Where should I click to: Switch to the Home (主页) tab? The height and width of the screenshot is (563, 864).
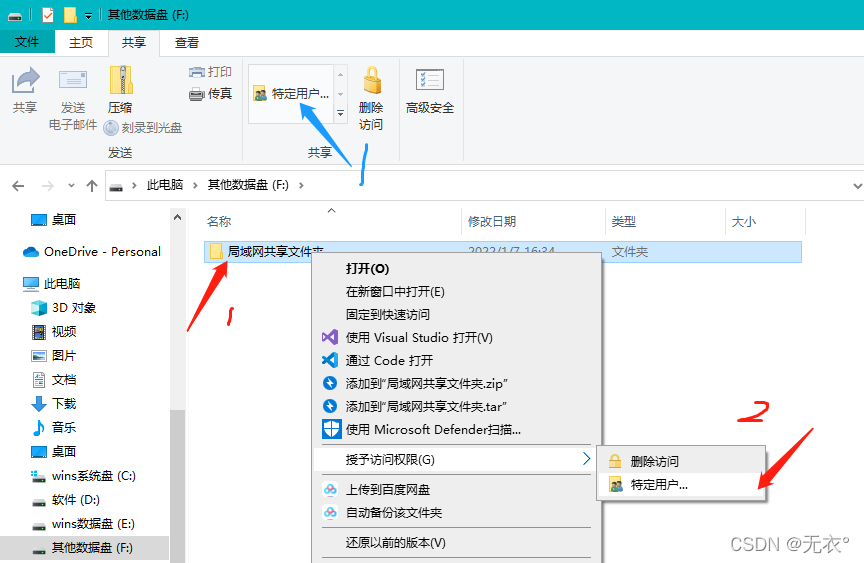pos(81,42)
